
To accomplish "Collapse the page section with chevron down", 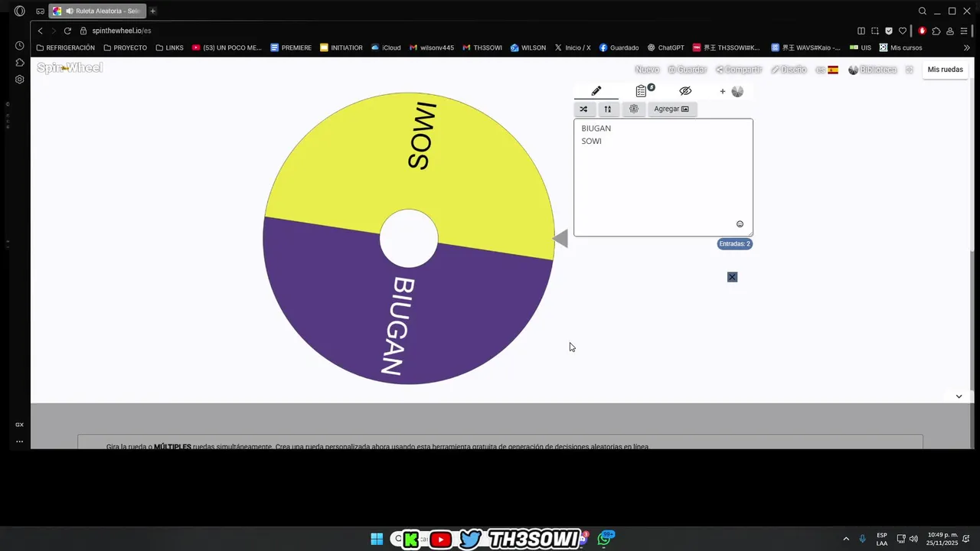I will [959, 396].
